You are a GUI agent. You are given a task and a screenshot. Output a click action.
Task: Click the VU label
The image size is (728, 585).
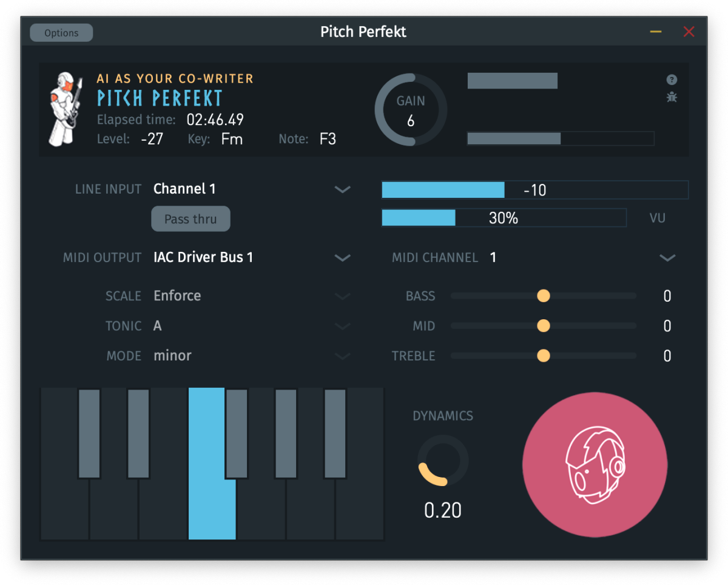658,218
